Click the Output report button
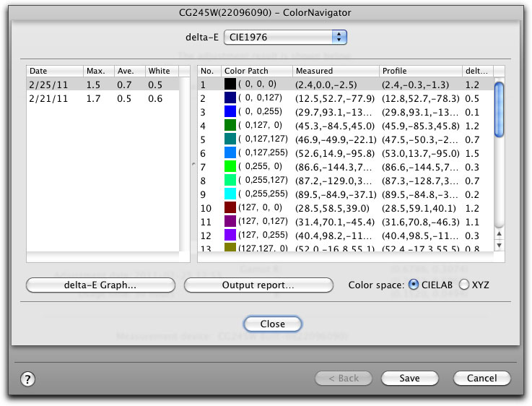The height and width of the screenshot is (406, 532). (x=258, y=285)
